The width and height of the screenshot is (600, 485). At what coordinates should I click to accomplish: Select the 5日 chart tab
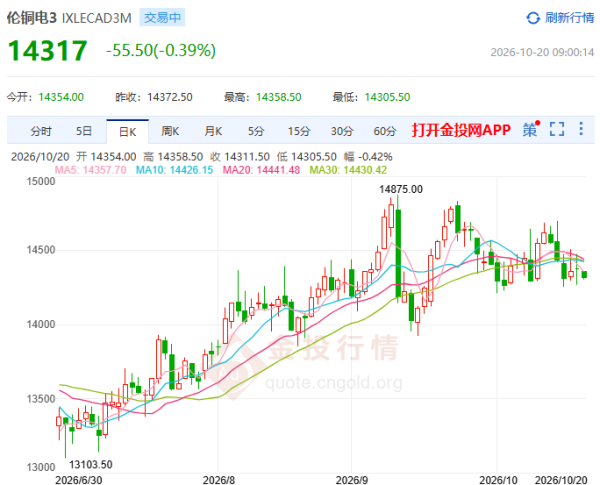(x=84, y=131)
